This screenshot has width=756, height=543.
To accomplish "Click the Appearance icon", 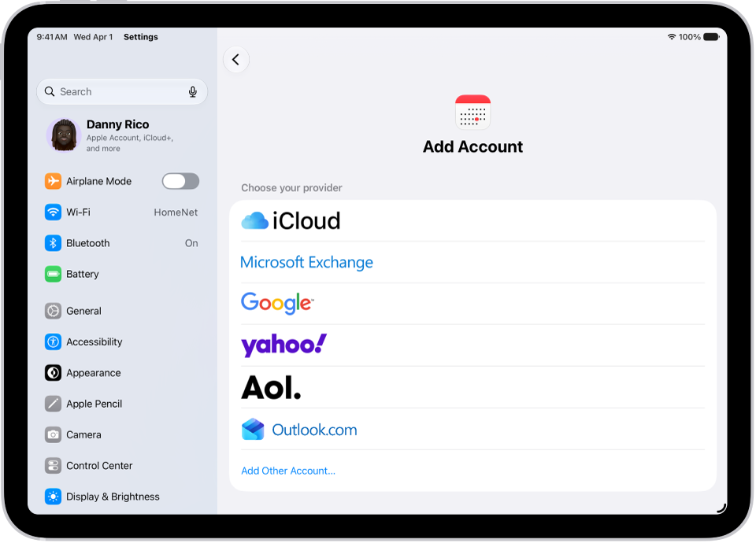I will 53,373.
